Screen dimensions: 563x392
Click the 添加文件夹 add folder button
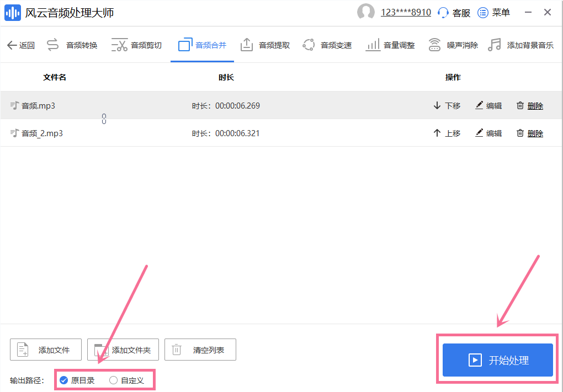tap(123, 350)
